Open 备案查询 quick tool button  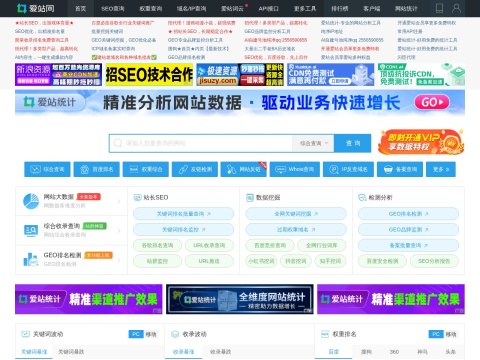[400, 169]
